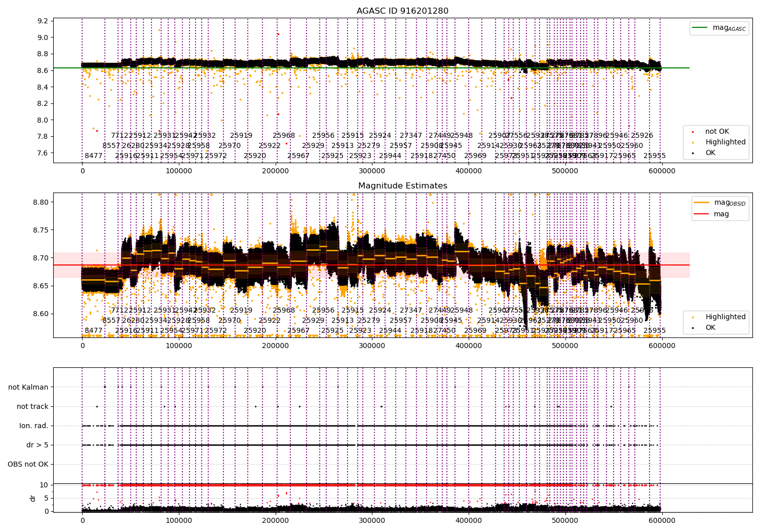Viewport: 760px width, 532px height.
Task: Click y-tick '8.75' on Magnitude Estimates plot
Action: click(41, 230)
